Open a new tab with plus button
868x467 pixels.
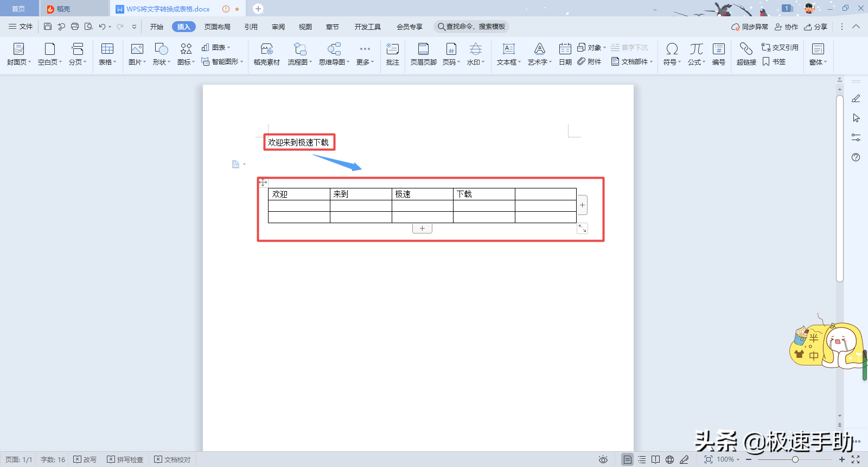point(258,9)
